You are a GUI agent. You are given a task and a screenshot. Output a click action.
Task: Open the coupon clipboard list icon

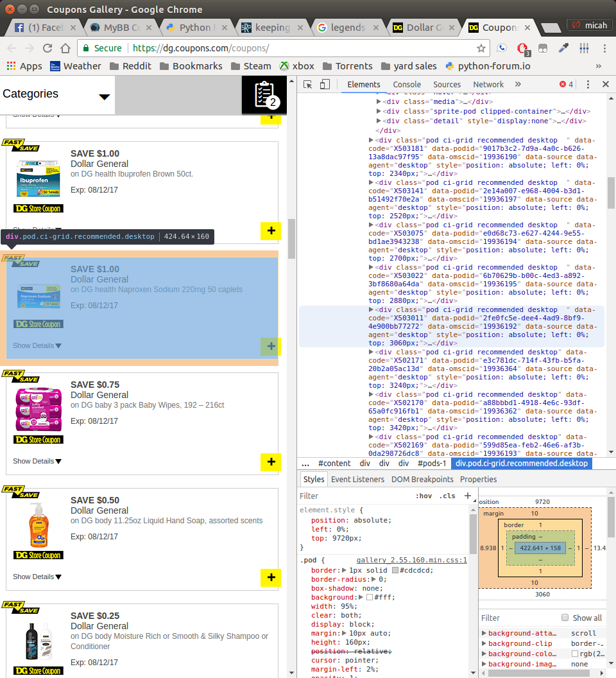[x=264, y=95]
